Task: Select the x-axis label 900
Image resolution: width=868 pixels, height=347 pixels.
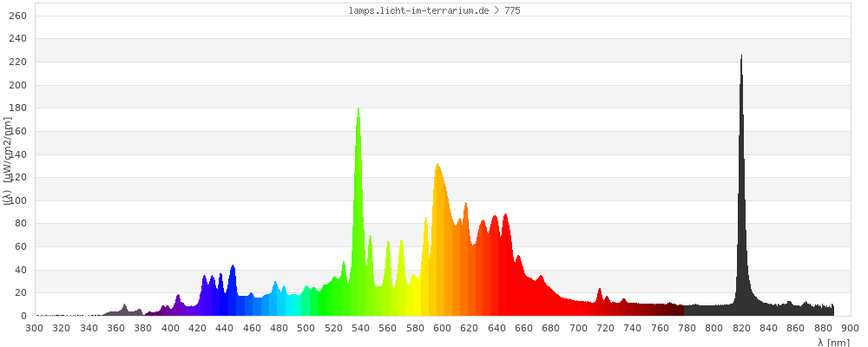Action: click(850, 328)
